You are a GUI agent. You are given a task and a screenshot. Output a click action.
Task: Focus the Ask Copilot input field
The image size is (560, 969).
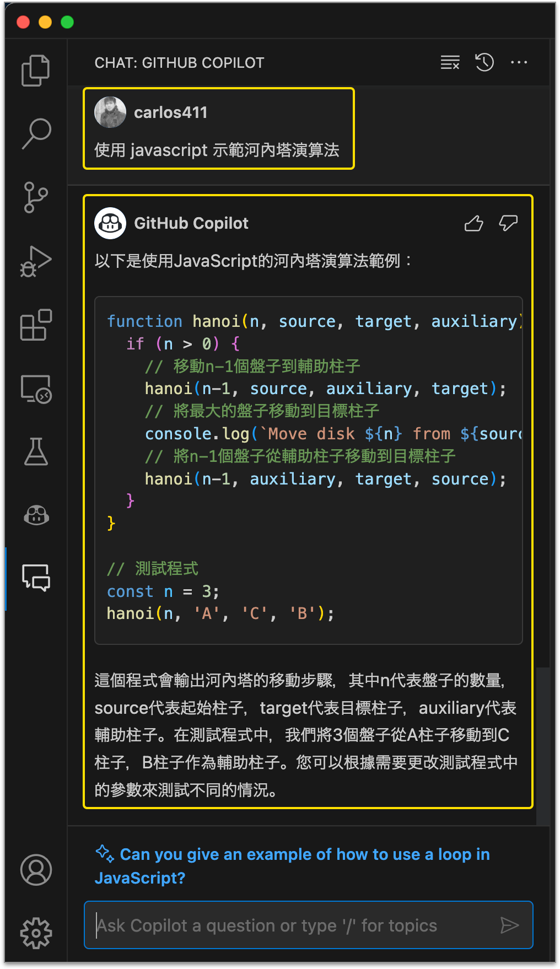click(x=292, y=925)
